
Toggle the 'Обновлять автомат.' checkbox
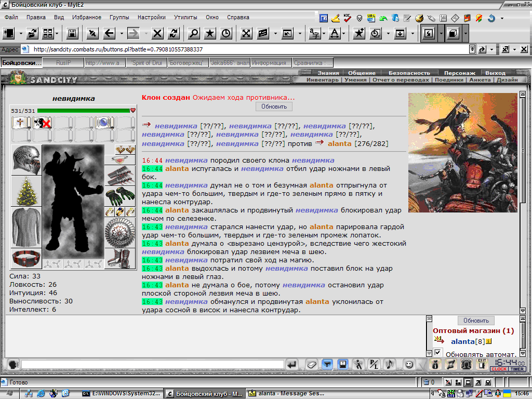[437, 353]
